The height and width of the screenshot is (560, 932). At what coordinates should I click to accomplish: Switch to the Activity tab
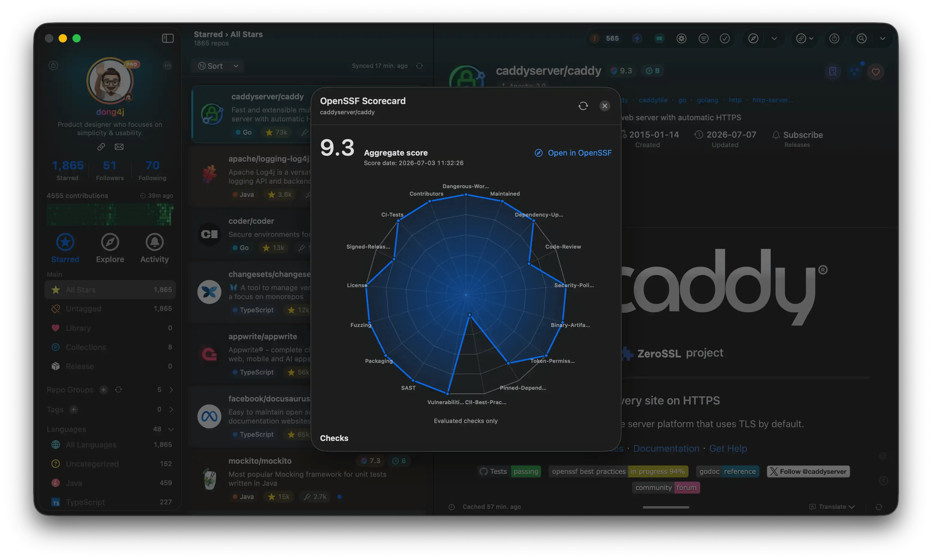click(154, 248)
